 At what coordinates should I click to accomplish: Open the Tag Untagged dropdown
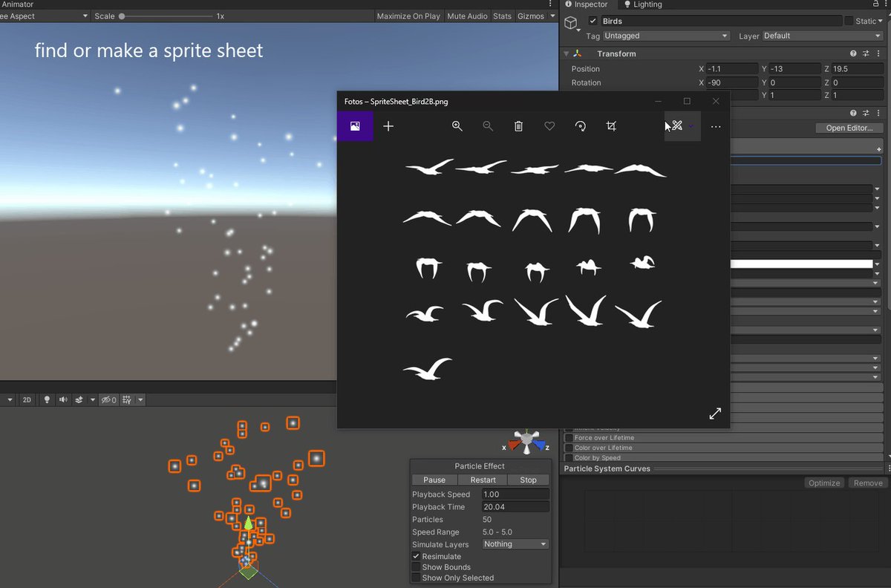[x=666, y=36]
